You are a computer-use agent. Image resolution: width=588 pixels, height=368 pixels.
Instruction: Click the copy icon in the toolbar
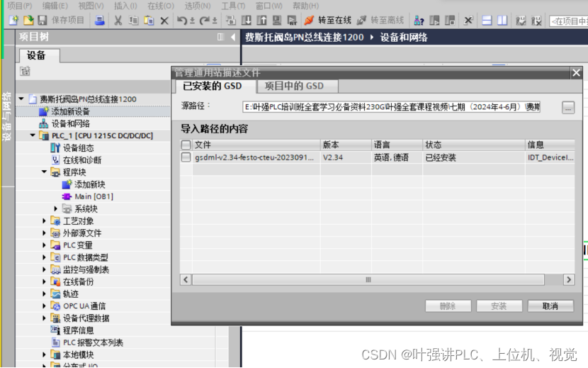133,21
